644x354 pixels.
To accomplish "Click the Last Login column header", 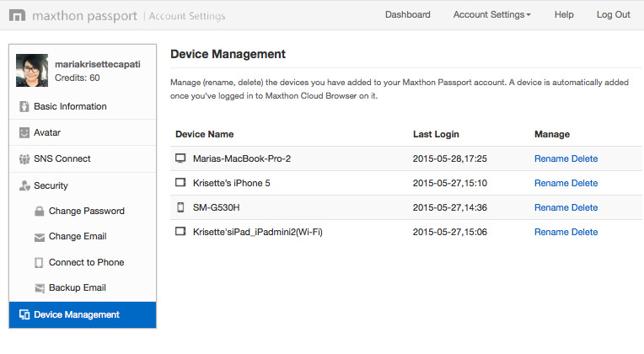I will [436, 134].
